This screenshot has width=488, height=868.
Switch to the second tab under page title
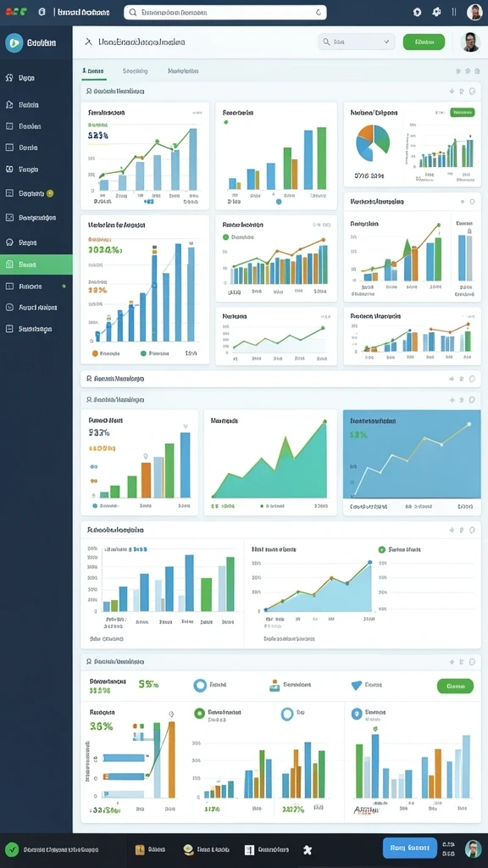click(135, 71)
